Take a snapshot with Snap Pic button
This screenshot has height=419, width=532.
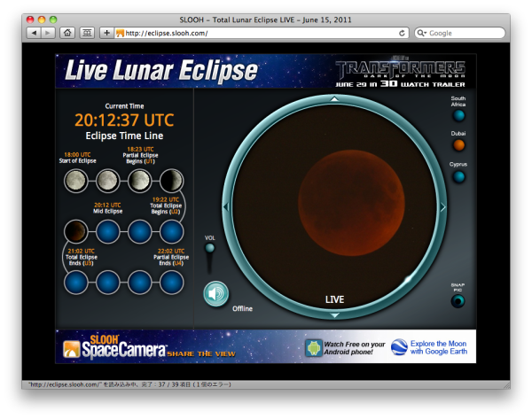click(x=458, y=301)
